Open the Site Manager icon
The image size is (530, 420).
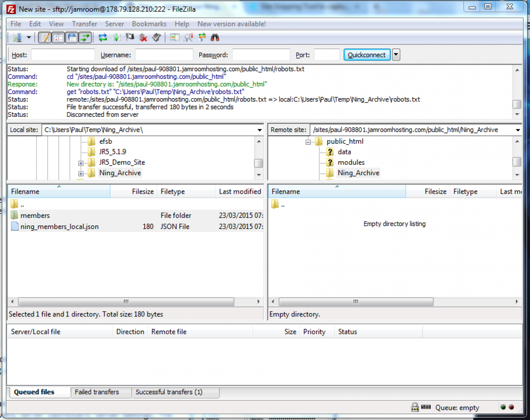(x=17, y=38)
